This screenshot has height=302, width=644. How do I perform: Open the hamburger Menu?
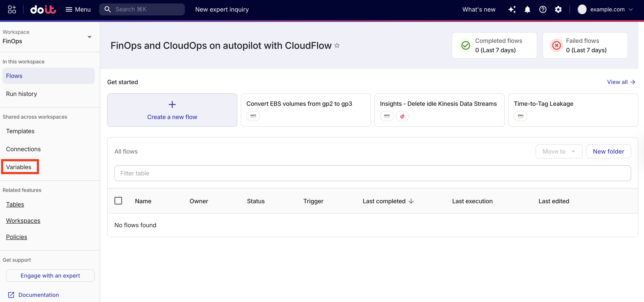pyautogui.click(x=78, y=9)
